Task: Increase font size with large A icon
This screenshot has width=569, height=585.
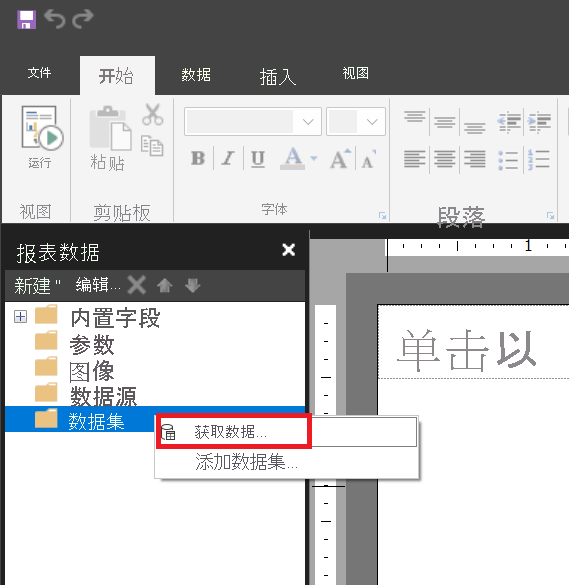Action: coord(341,159)
